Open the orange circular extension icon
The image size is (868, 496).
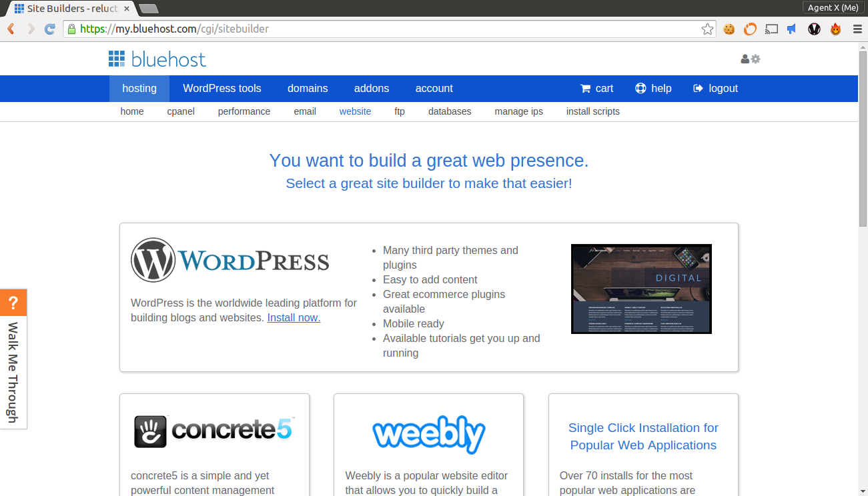pyautogui.click(x=751, y=29)
